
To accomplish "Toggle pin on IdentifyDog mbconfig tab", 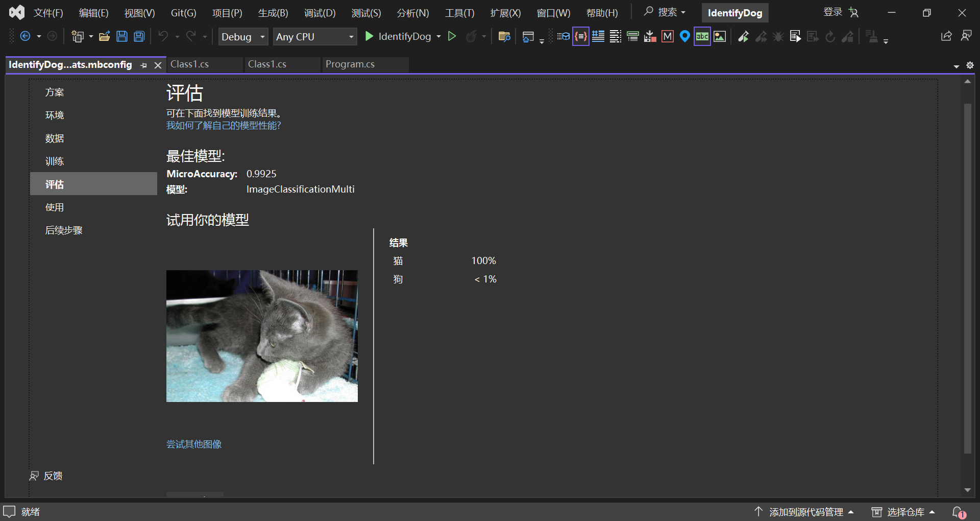I will [x=144, y=65].
